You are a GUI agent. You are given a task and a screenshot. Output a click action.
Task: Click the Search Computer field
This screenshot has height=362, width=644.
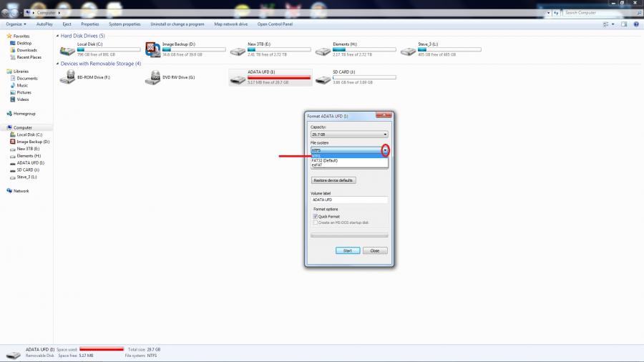(600, 13)
